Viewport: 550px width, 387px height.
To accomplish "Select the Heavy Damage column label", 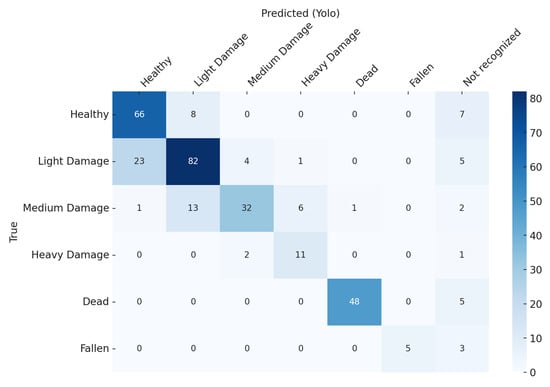I will [x=330, y=57].
